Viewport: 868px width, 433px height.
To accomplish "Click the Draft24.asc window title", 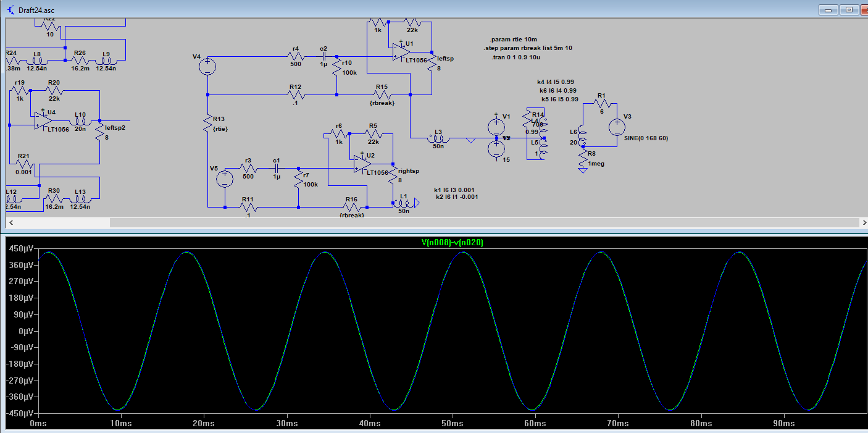I will click(37, 11).
